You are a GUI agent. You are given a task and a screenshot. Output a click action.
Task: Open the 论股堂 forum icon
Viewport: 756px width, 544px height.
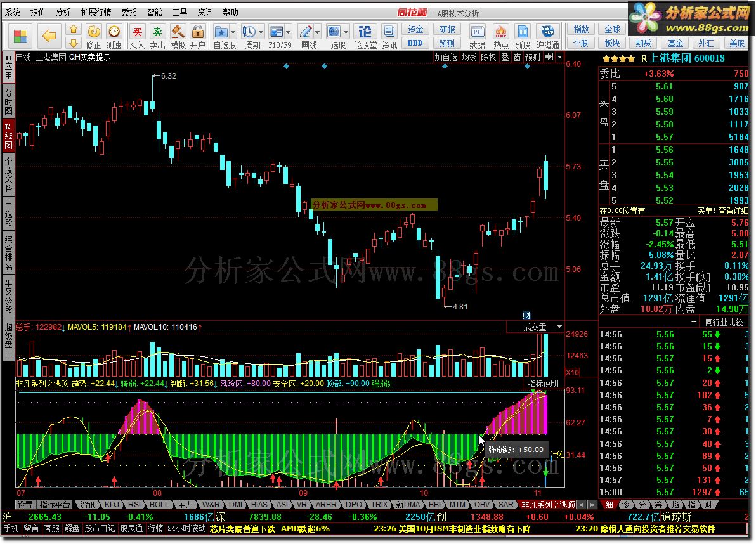(365, 37)
